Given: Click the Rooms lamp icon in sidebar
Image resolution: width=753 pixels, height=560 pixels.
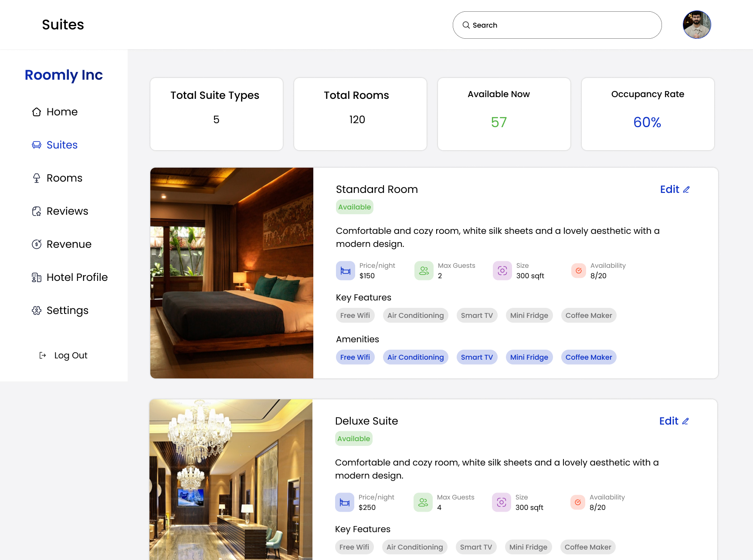Looking at the screenshot, I should point(37,178).
